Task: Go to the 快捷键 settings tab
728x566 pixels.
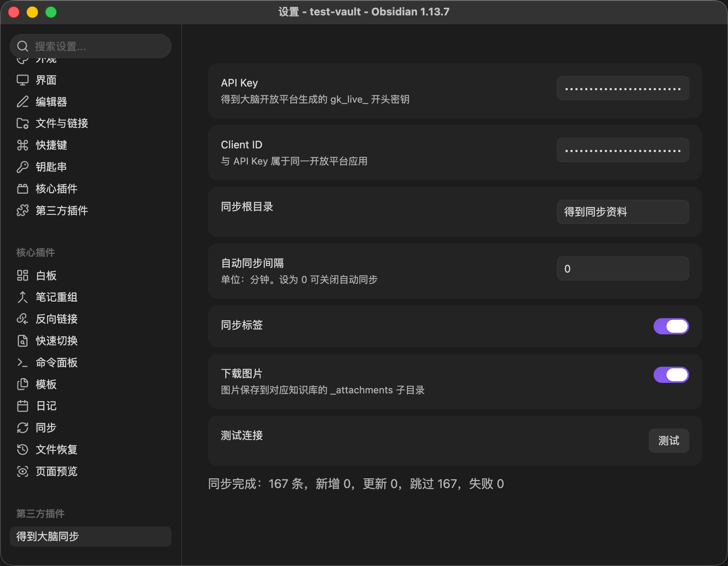Action: click(x=91, y=145)
